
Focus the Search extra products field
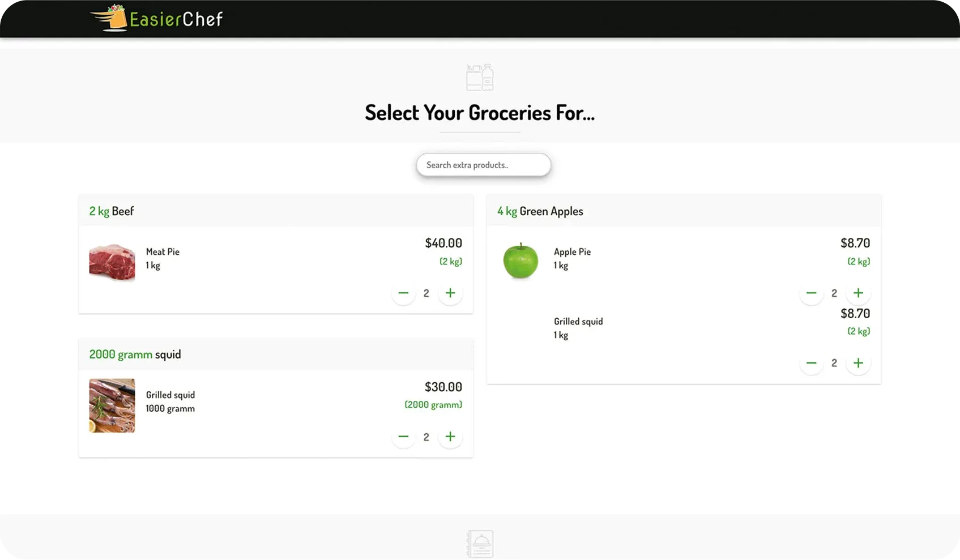click(483, 165)
